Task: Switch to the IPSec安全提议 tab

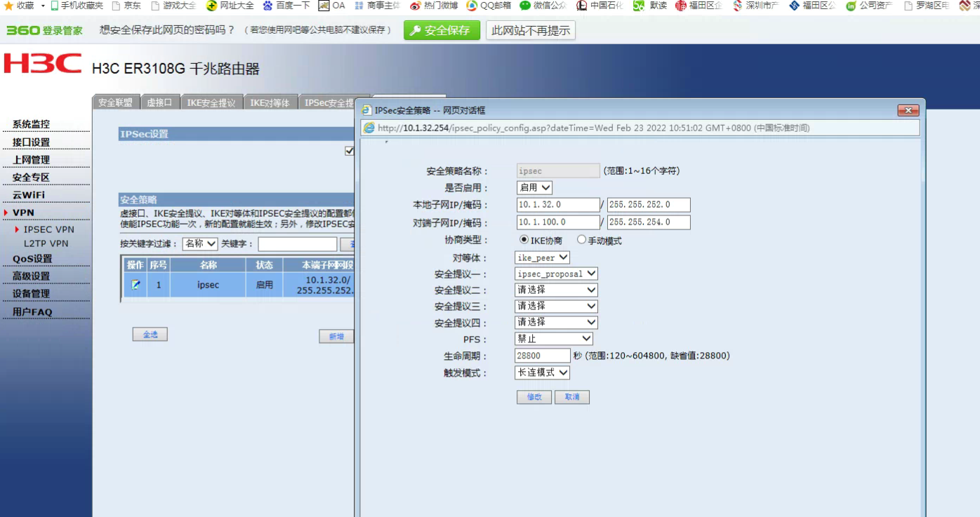Action: tap(329, 102)
